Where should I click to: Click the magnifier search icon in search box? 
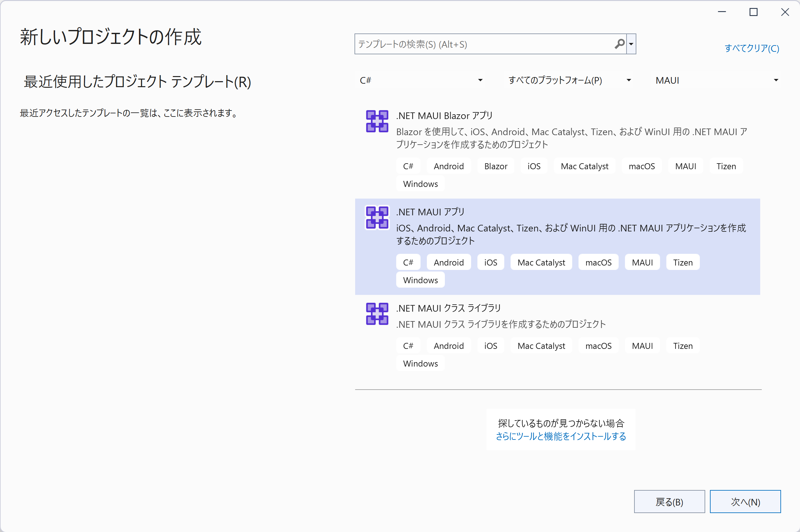[x=619, y=44]
